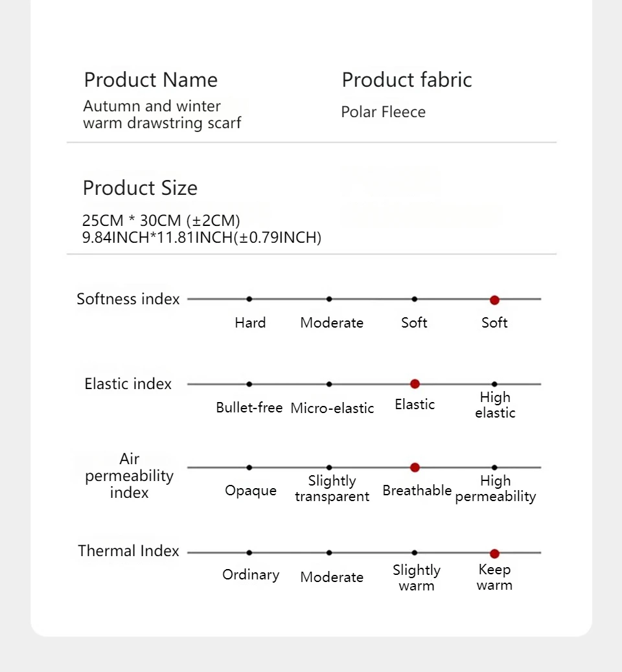This screenshot has height=672, width=622.
Task: Select the red Breathable marker dot
Action: (x=415, y=467)
